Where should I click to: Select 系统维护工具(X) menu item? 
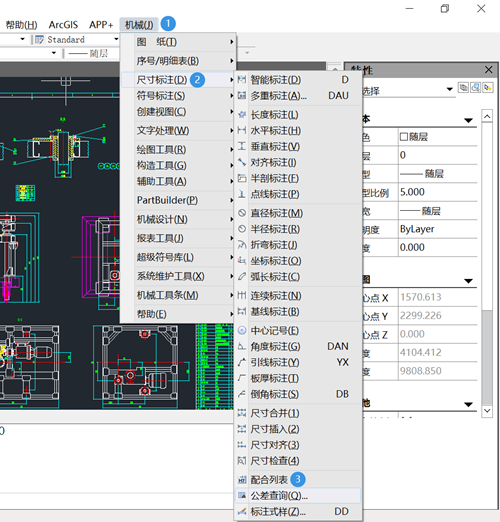point(178,276)
